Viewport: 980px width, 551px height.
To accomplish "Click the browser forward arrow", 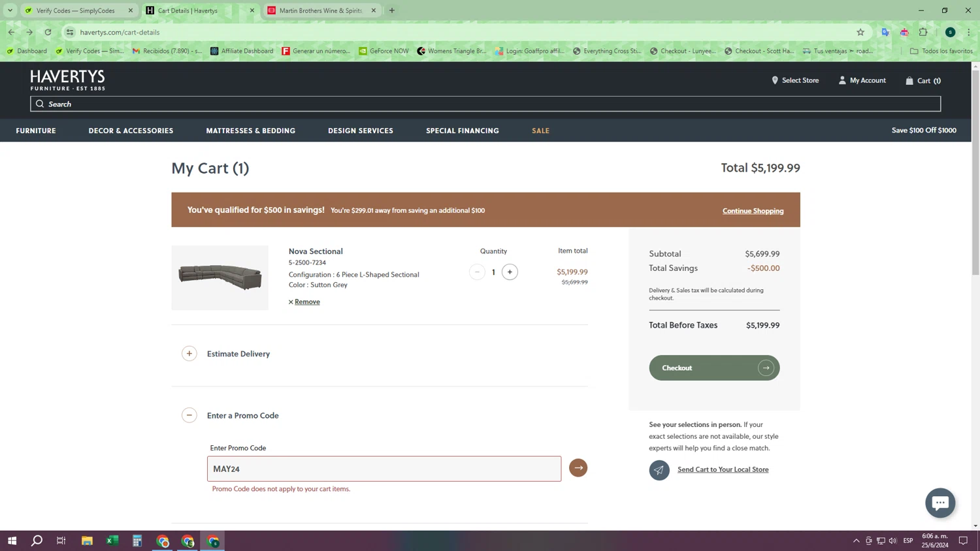I will 29,32.
